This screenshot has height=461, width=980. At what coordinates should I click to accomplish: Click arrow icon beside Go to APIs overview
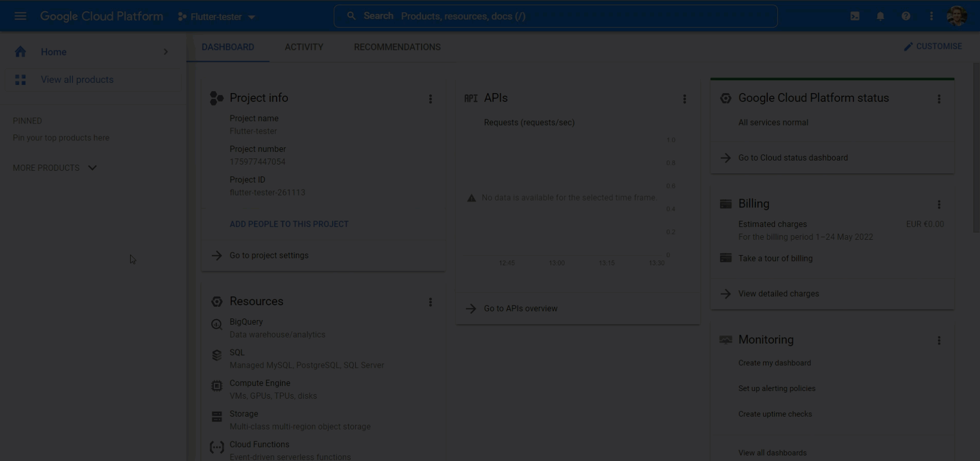point(471,308)
